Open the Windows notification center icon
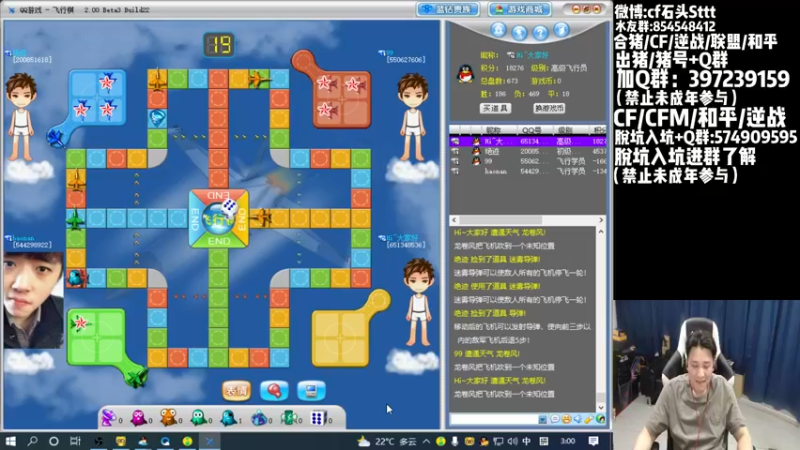Screen dimensions: 800x450 coord(593,441)
